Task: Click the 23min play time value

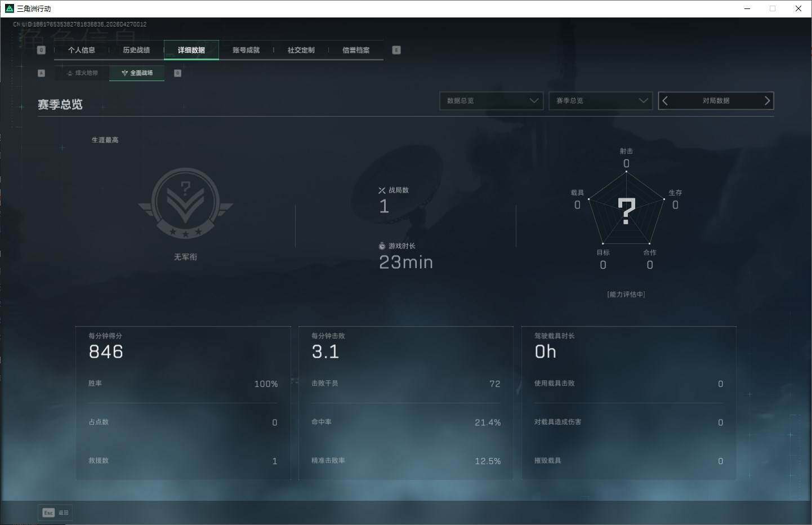Action: tap(406, 262)
